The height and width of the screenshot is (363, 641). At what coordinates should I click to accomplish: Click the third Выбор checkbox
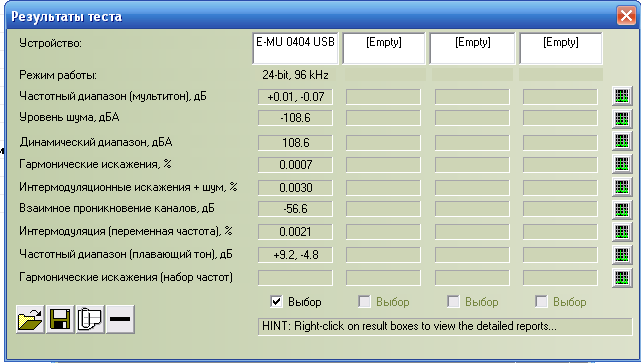click(x=453, y=302)
